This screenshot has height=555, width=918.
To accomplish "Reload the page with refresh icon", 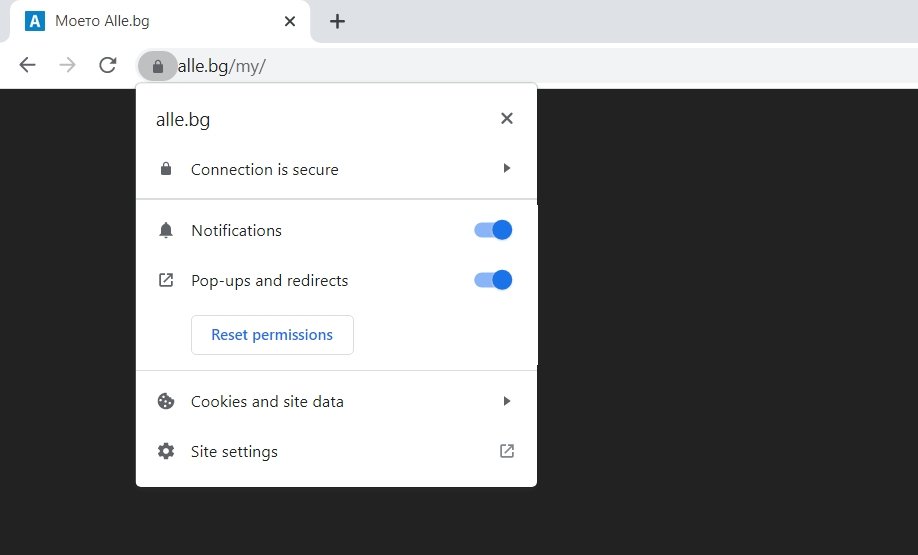I will tap(108, 65).
